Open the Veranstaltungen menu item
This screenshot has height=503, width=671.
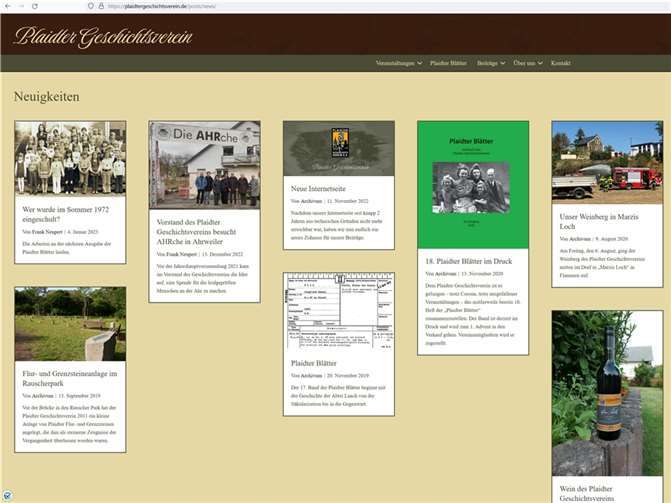(395, 63)
